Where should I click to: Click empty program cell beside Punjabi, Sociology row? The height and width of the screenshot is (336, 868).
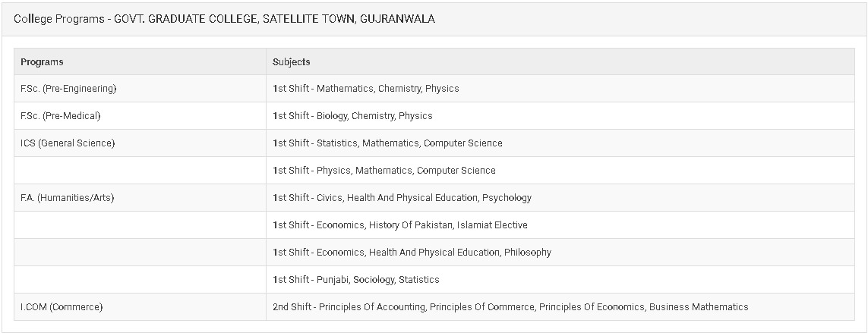click(x=140, y=280)
